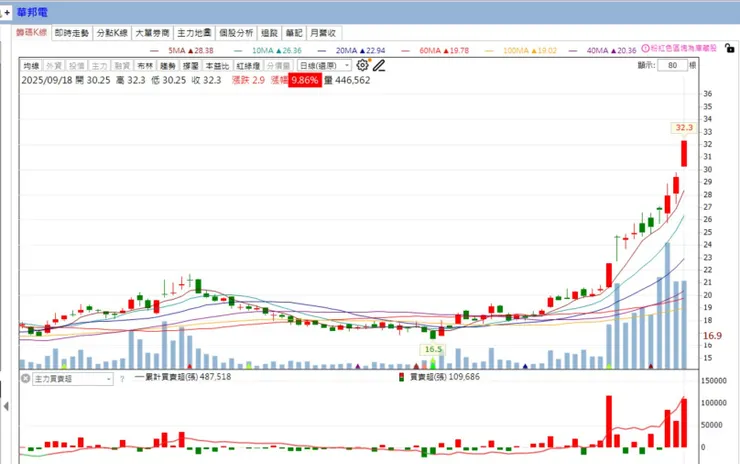Switch to 分點K線 tab
The image size is (740, 464).
[x=112, y=33]
